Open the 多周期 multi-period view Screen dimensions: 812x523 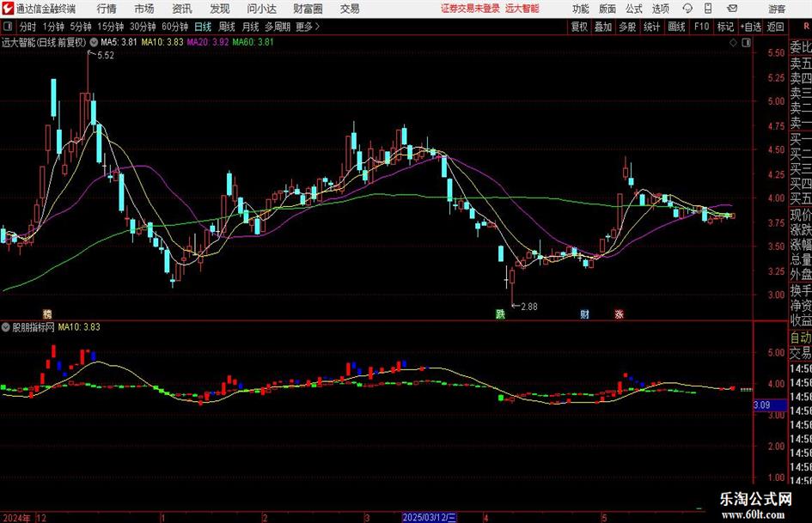pos(278,27)
